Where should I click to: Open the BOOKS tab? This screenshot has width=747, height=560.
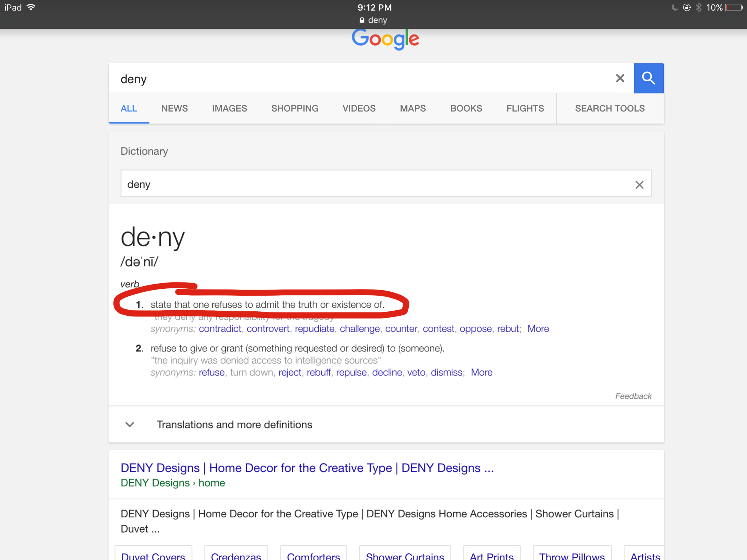coord(466,108)
